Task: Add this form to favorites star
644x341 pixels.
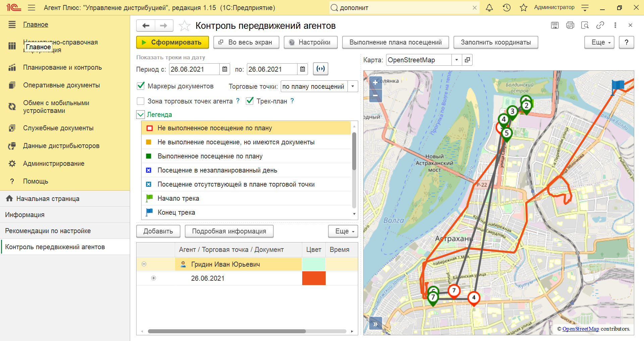Action: point(184,26)
